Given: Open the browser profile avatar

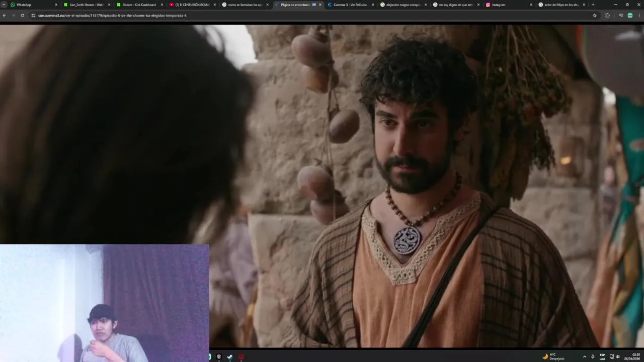Looking at the screenshot, I should [x=630, y=16].
